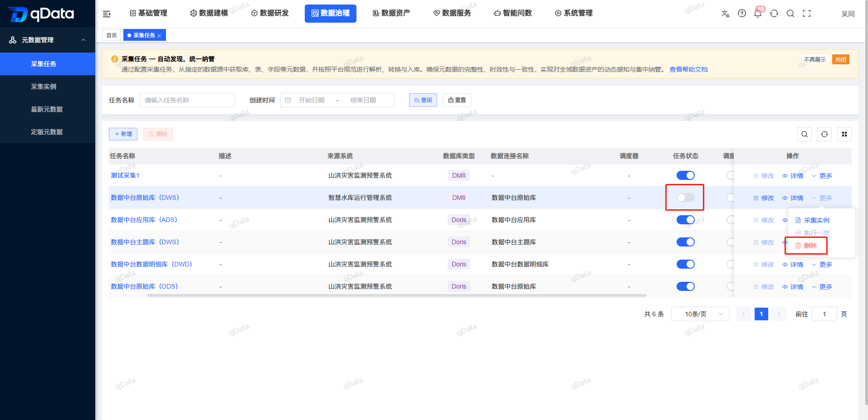Screen dimensions: 868x420
Task: Open notifications bell icon
Action: (758, 14)
